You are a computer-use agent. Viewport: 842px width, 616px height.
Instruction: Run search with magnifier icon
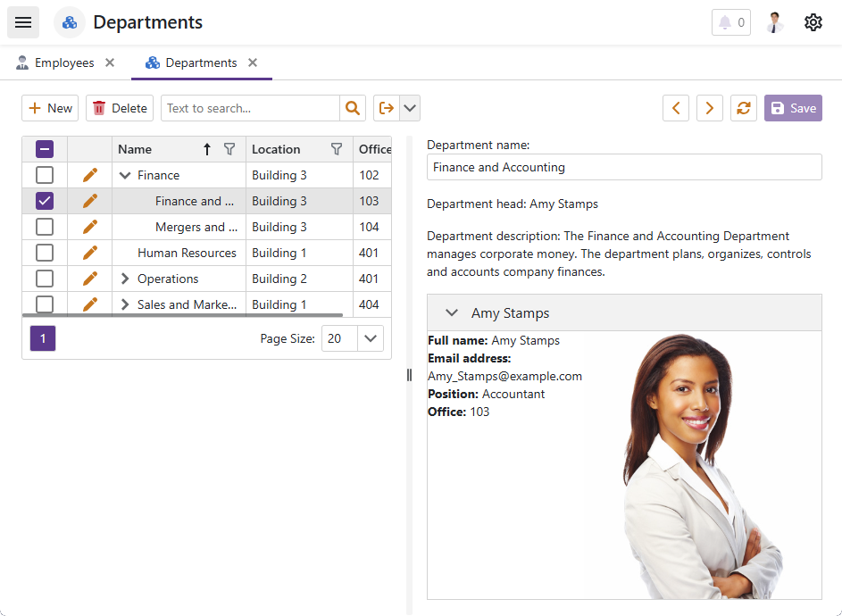[353, 108]
